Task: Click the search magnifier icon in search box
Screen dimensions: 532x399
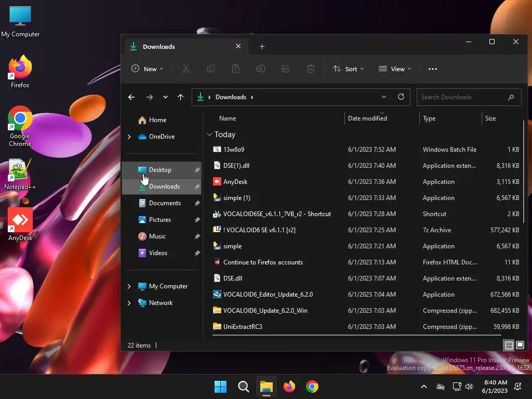Action: click(511, 97)
